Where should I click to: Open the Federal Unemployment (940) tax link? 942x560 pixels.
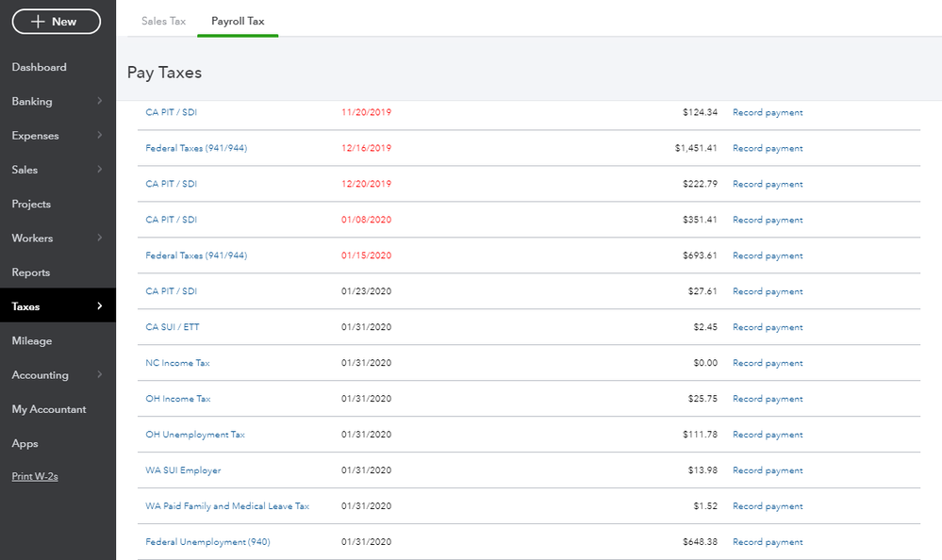coord(207,542)
